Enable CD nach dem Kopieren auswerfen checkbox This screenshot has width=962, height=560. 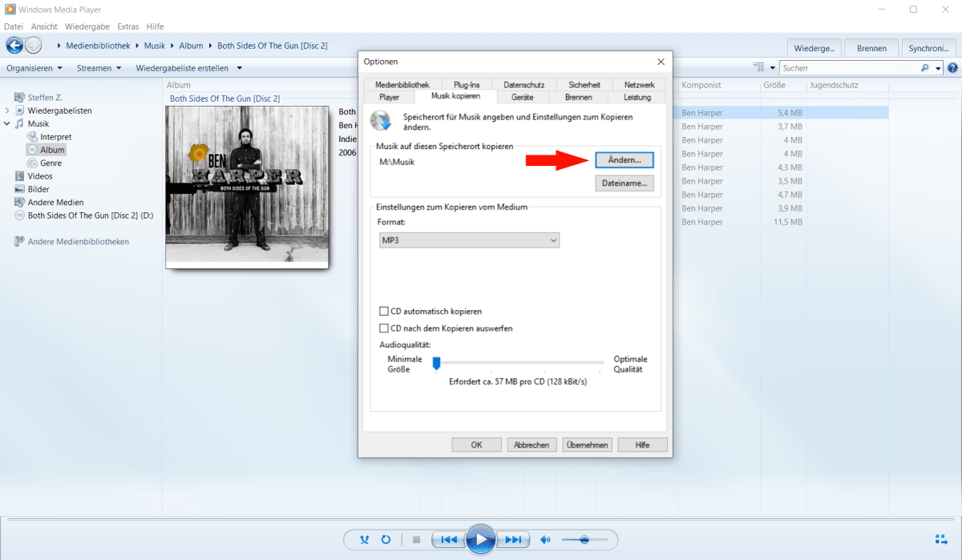pos(384,328)
